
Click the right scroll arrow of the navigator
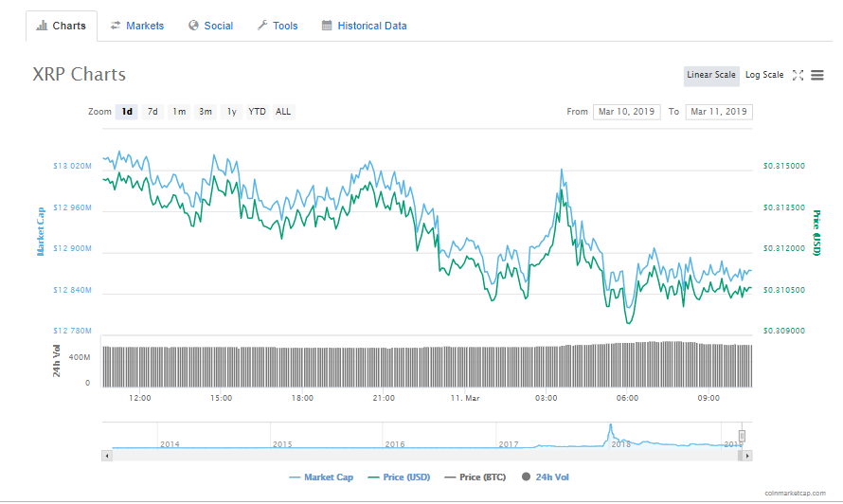(x=746, y=456)
